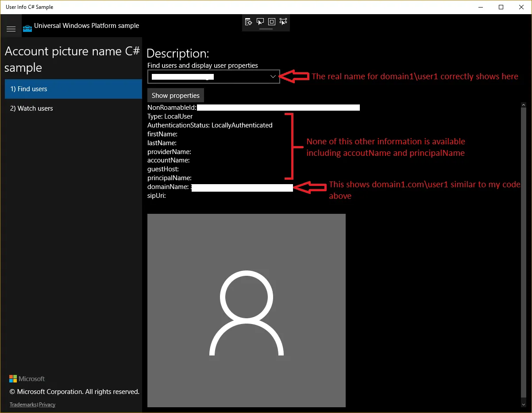
Task: Click "AuthenticationStatus: LocallyAuthenticated" text
Action: coord(210,125)
